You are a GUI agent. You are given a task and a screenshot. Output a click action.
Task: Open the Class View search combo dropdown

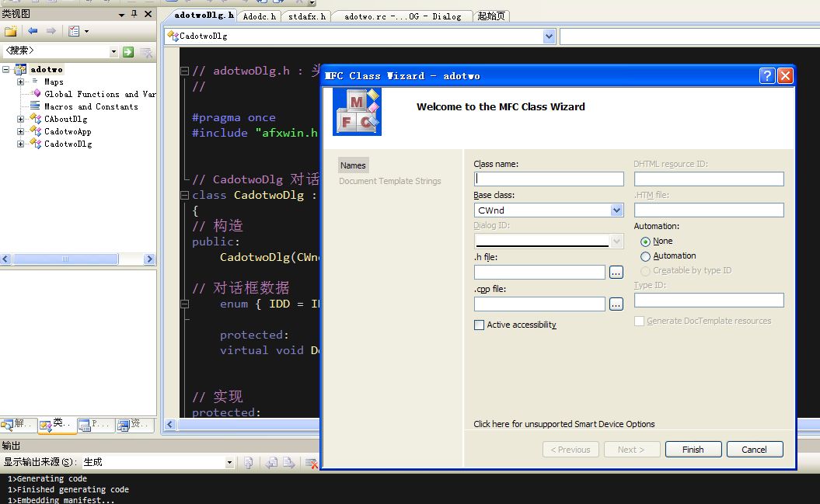tap(113, 51)
